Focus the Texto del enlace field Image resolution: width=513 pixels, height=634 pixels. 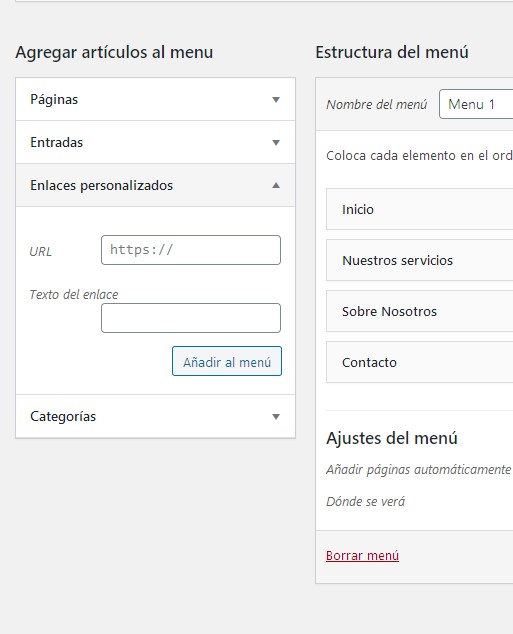click(x=191, y=318)
